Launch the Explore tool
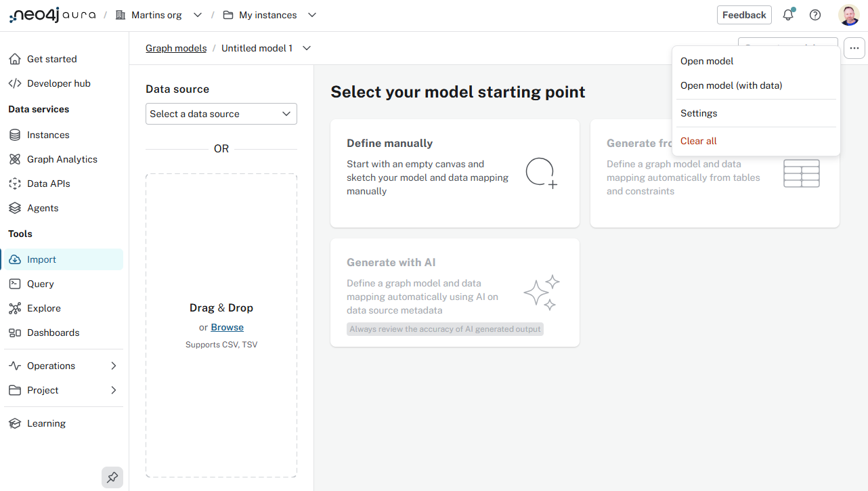The image size is (868, 491). 44,307
